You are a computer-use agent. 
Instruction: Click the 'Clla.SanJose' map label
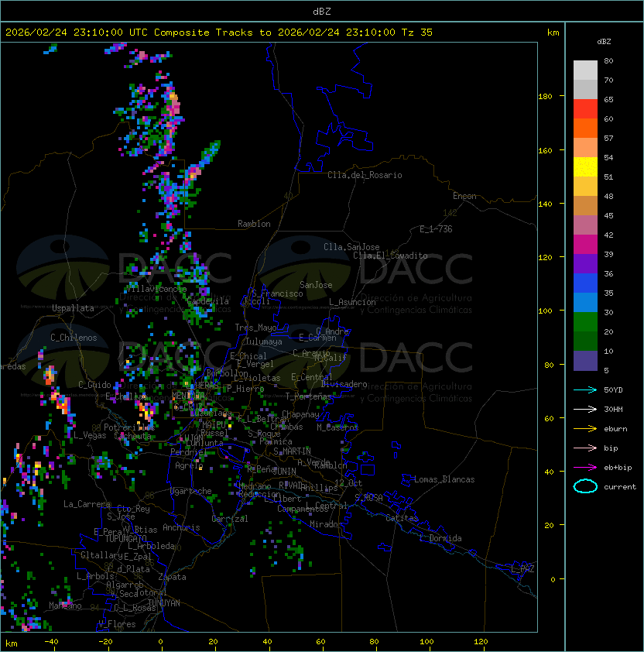(351, 247)
